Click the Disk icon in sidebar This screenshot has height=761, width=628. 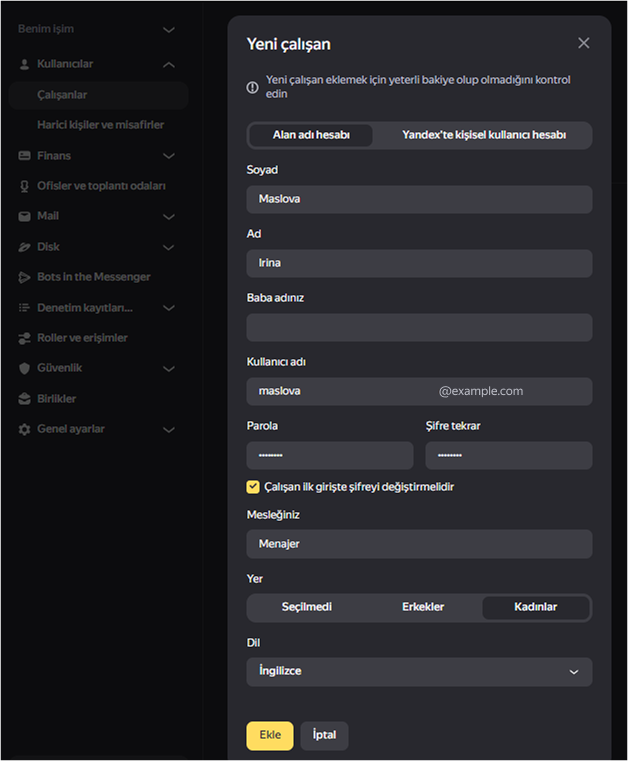[26, 247]
